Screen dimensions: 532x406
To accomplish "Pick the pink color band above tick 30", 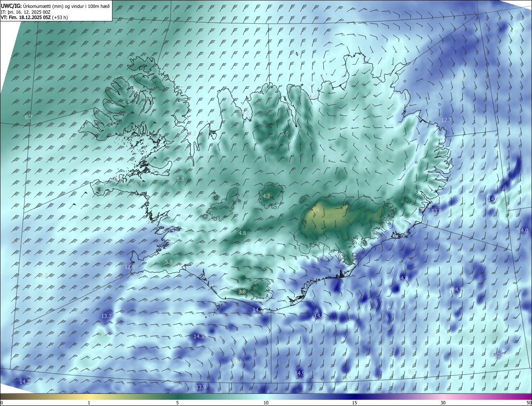I will (443, 397).
